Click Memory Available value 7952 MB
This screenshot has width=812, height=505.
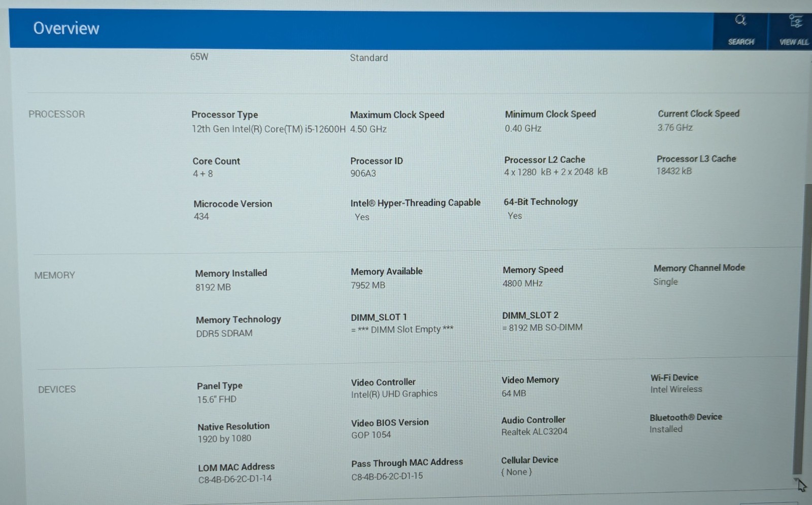[368, 285]
